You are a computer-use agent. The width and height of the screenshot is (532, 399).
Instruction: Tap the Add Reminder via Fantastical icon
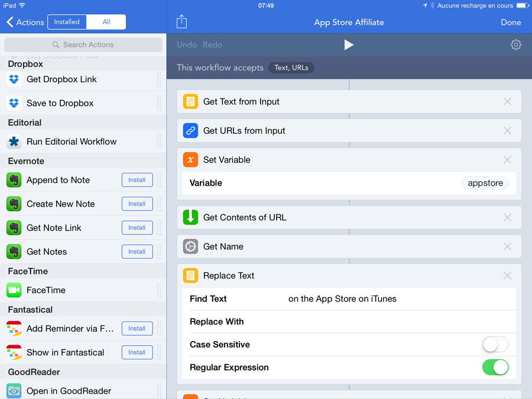pos(14,329)
